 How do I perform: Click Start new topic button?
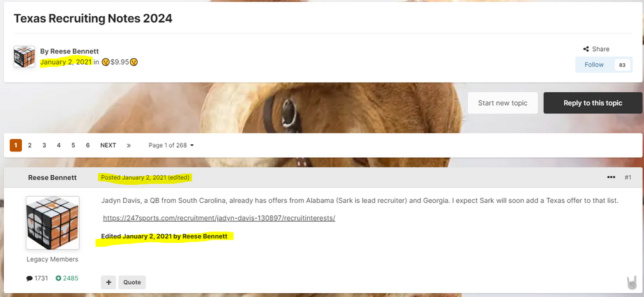pyautogui.click(x=503, y=103)
